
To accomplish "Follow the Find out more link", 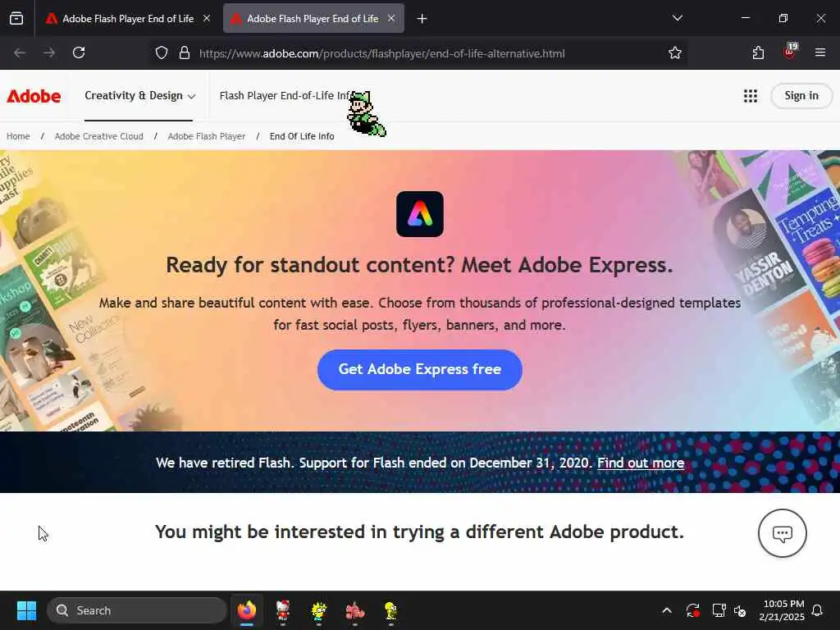I will tap(641, 463).
